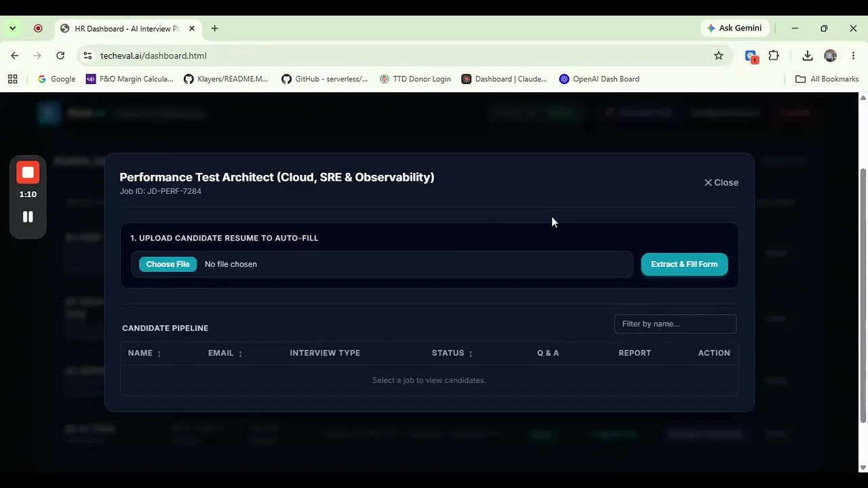Viewport: 868px width, 488px height.
Task: Open the Apps grid in bookmarks bar
Action: (x=12, y=79)
